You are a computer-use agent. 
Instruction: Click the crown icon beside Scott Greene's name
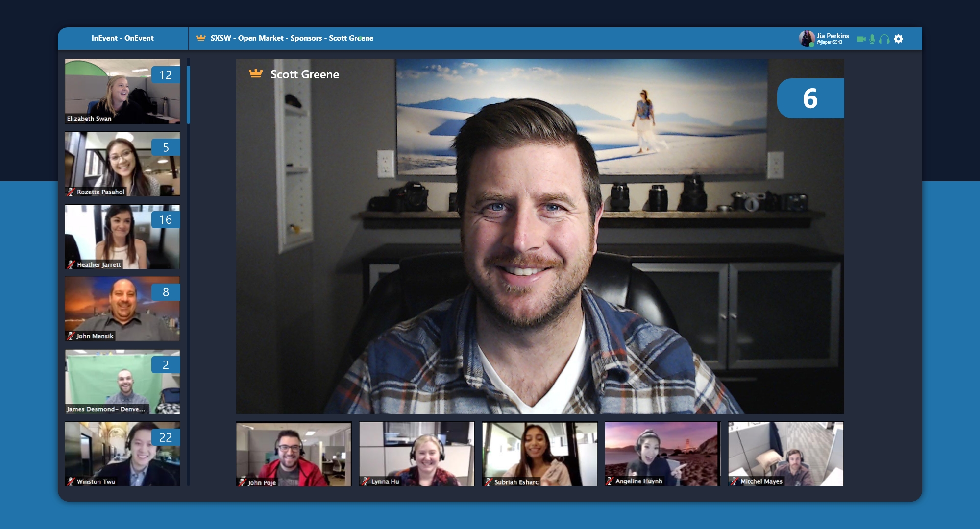254,74
